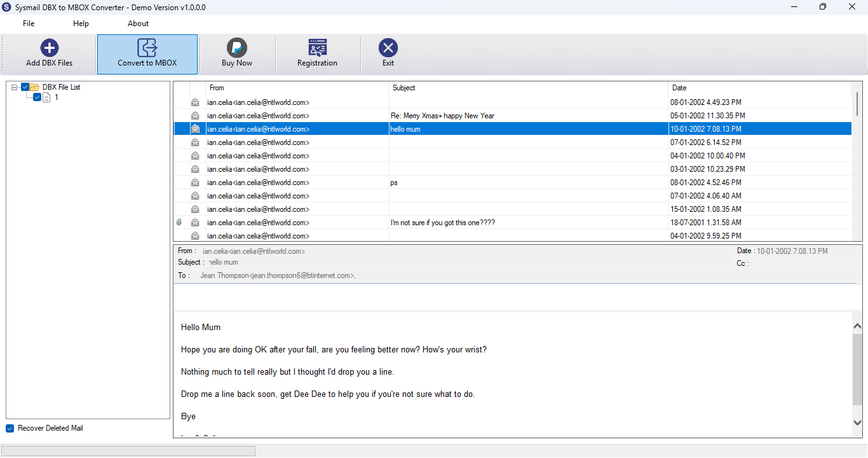Start conversion with Convert to MBOX icon

(x=147, y=48)
